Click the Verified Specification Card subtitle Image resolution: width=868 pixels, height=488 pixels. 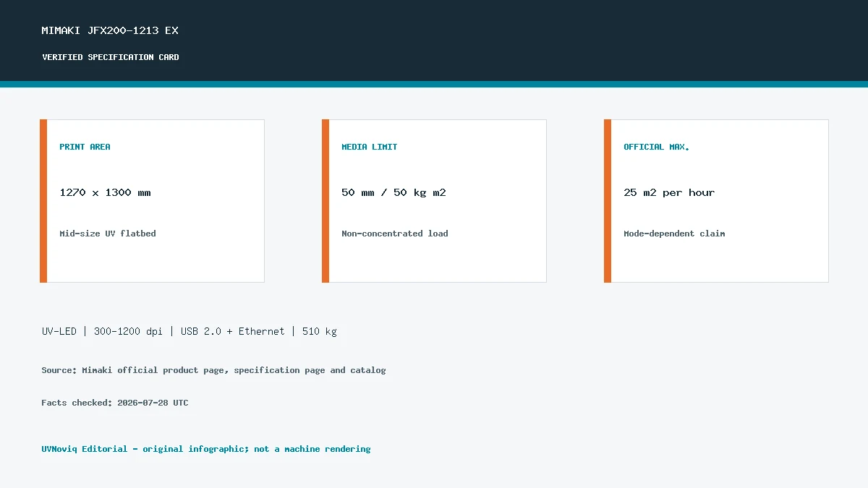pos(111,57)
